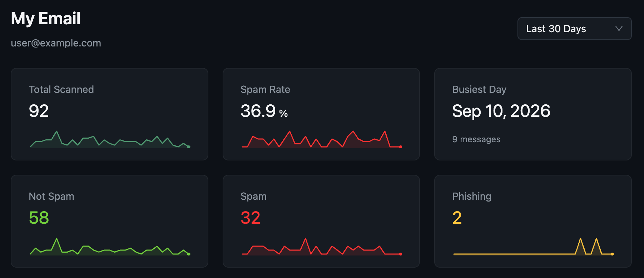The height and width of the screenshot is (278, 644).
Task: Click the Not Spam green sparkline
Action: click(109, 247)
